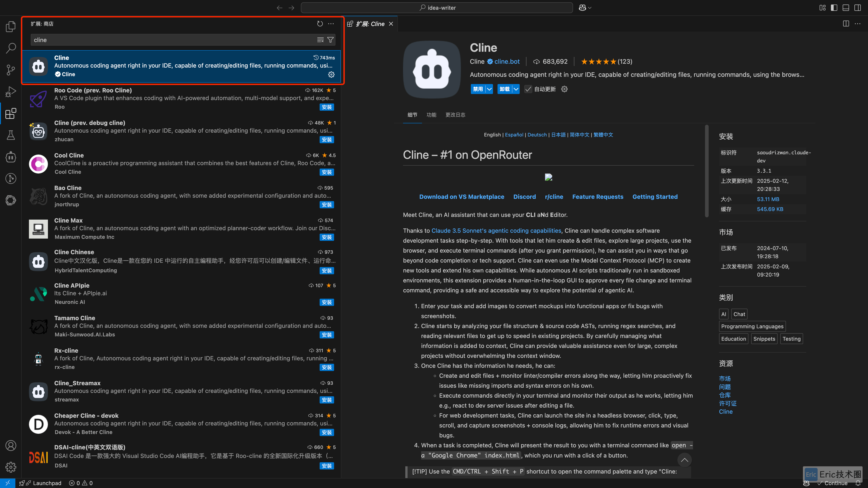Viewport: 868px width, 488px height.
Task: Expand the uninstall button dropdown arrow
Action: pos(516,89)
